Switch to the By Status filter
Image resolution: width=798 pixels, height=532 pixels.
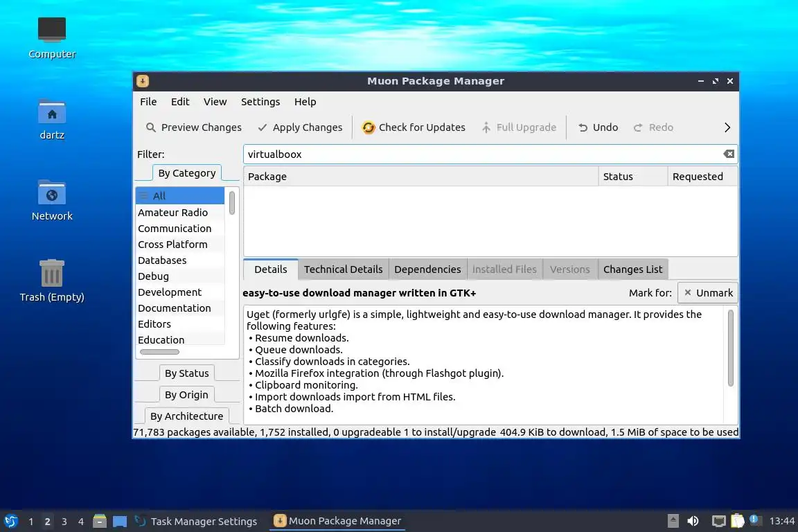187,373
